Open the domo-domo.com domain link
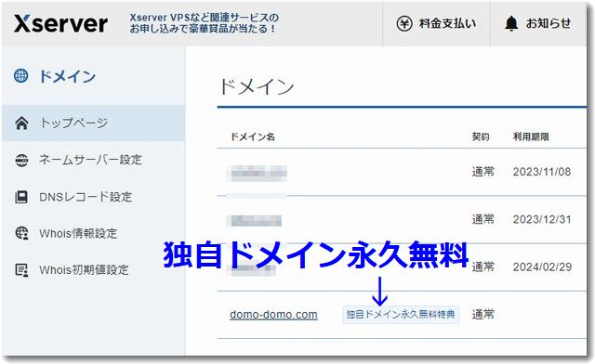This screenshot has height=364, width=595. click(273, 315)
